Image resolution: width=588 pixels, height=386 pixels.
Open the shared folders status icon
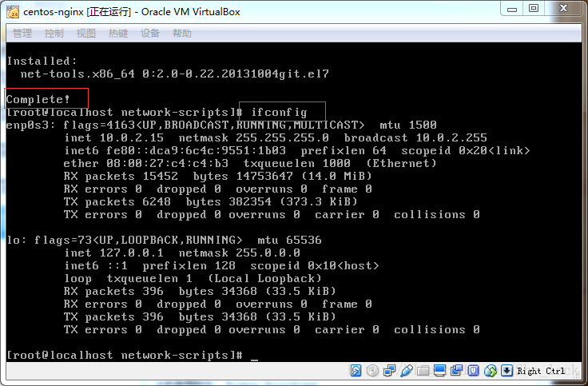coord(423,371)
